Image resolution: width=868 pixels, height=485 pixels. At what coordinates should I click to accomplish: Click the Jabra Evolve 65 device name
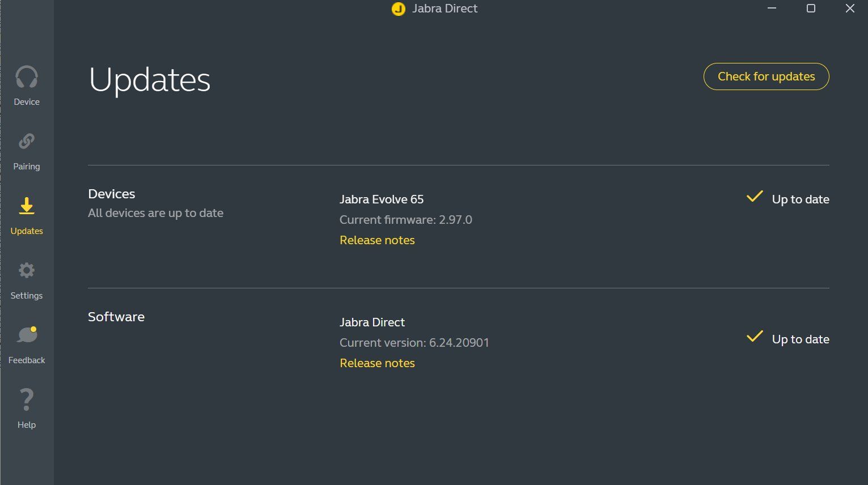(382, 199)
